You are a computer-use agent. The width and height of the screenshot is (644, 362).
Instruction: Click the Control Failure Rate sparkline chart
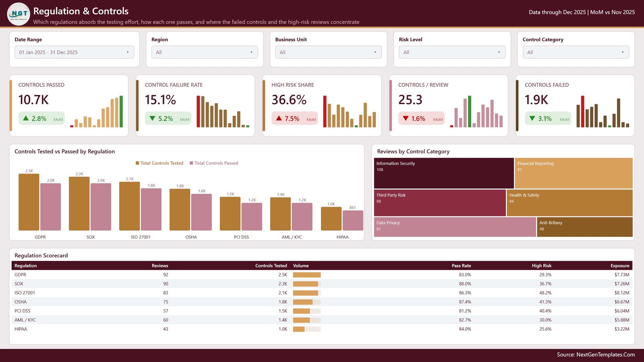pyautogui.click(x=223, y=111)
